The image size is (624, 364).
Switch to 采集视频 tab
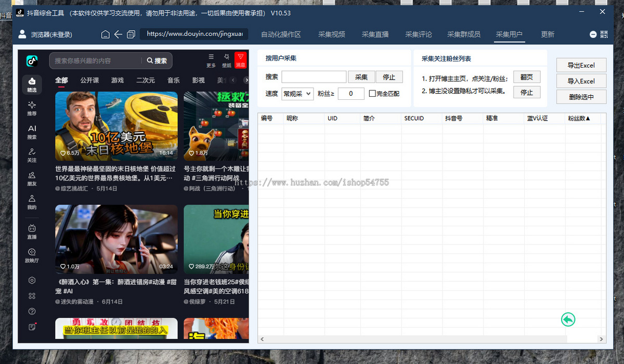[332, 34]
